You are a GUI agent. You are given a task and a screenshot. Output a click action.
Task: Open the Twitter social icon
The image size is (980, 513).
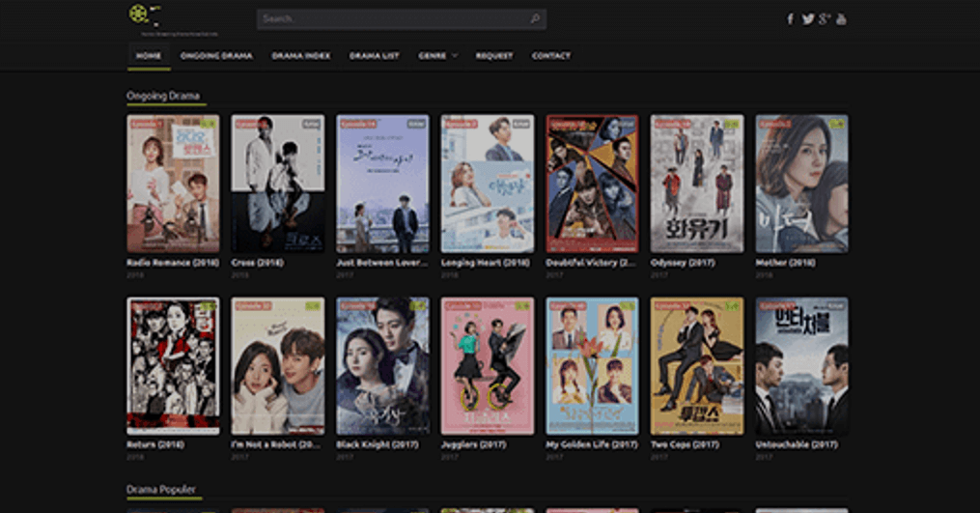[x=807, y=19]
